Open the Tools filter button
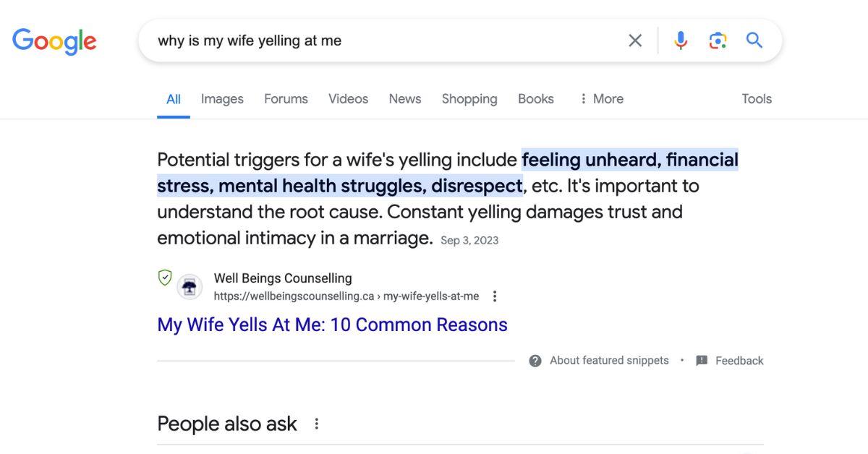 click(757, 99)
